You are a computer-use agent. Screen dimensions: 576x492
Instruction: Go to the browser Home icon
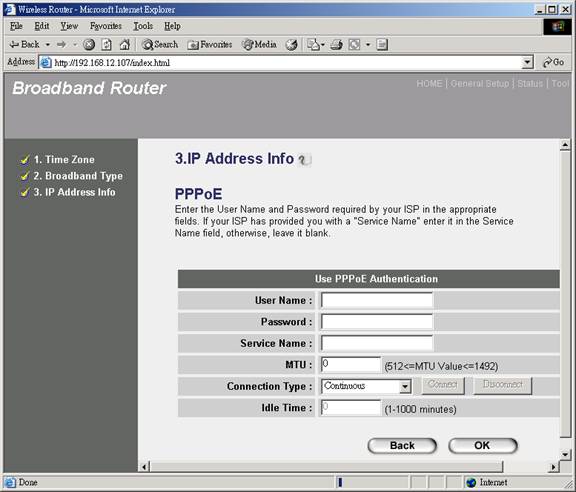[x=125, y=45]
